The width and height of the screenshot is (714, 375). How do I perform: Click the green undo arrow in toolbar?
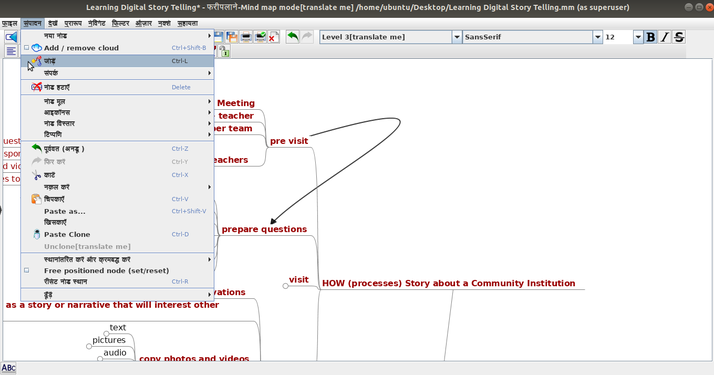tap(293, 37)
